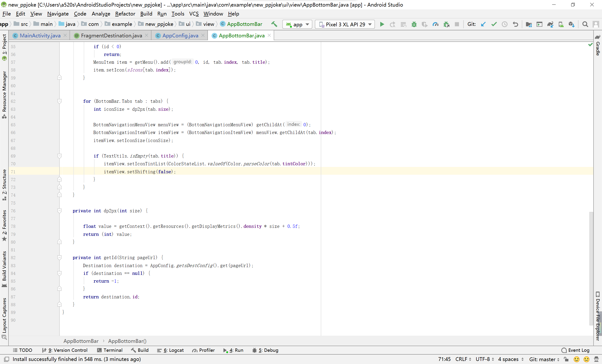Open the Profiler gauge icon in toolbar
Viewport: 602px width, 364px height.
(435, 24)
